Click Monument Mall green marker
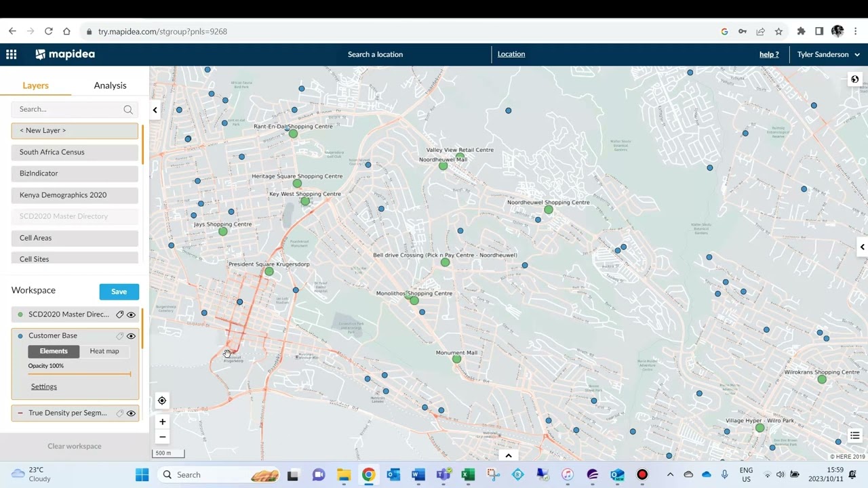Viewport: 868px width, 488px height. 456,359
